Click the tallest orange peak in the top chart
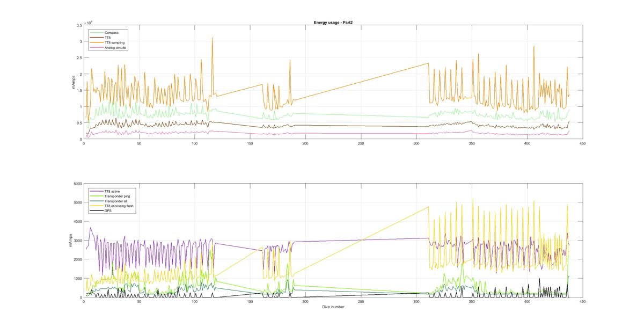Screen dimensions: 644x334 point(212,39)
